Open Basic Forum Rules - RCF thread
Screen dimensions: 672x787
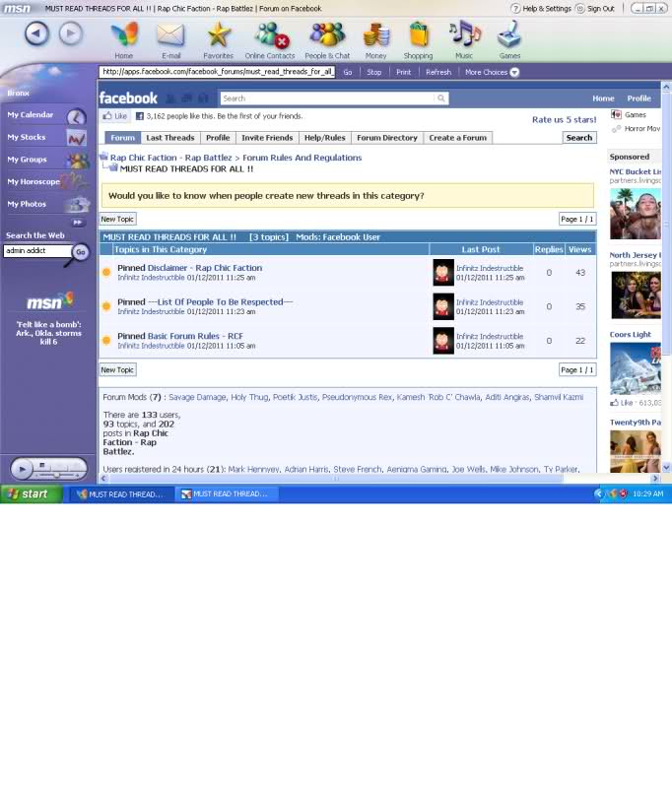pos(195,336)
